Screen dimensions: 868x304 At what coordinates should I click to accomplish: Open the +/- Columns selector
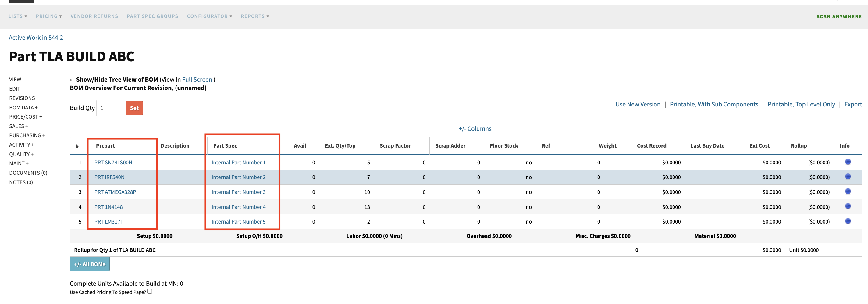tap(475, 129)
